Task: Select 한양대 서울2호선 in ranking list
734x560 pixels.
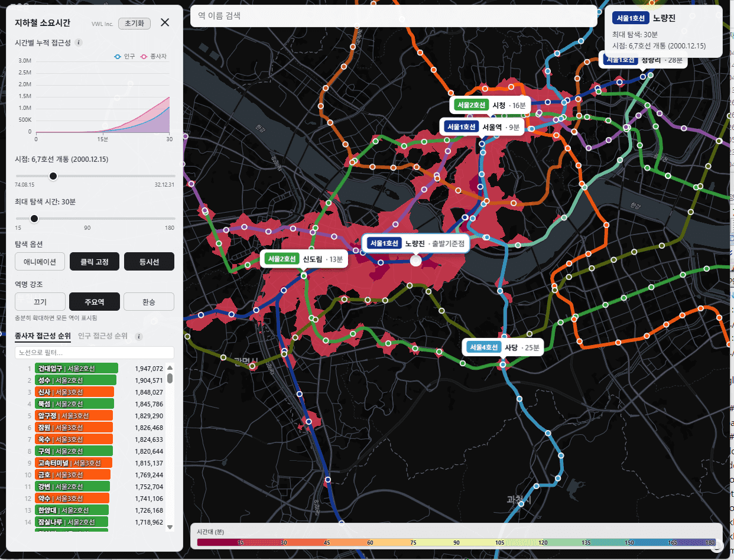Action: 72,510
